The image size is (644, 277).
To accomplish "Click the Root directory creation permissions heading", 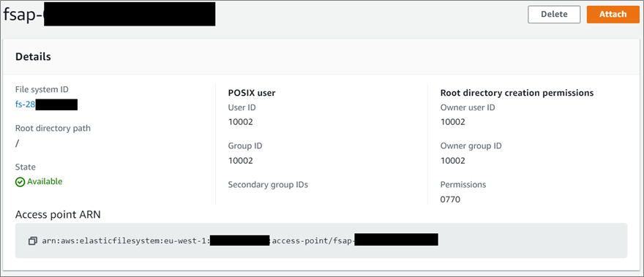I will click(517, 93).
